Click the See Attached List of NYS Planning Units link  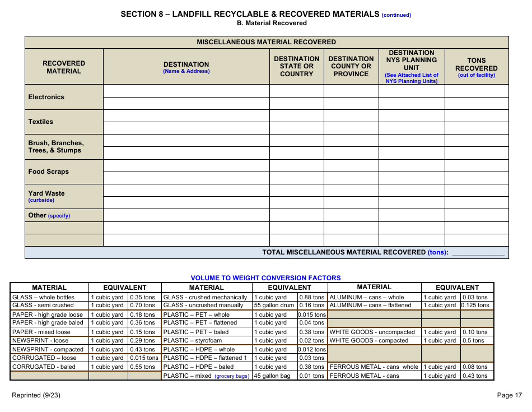[x=412, y=78]
